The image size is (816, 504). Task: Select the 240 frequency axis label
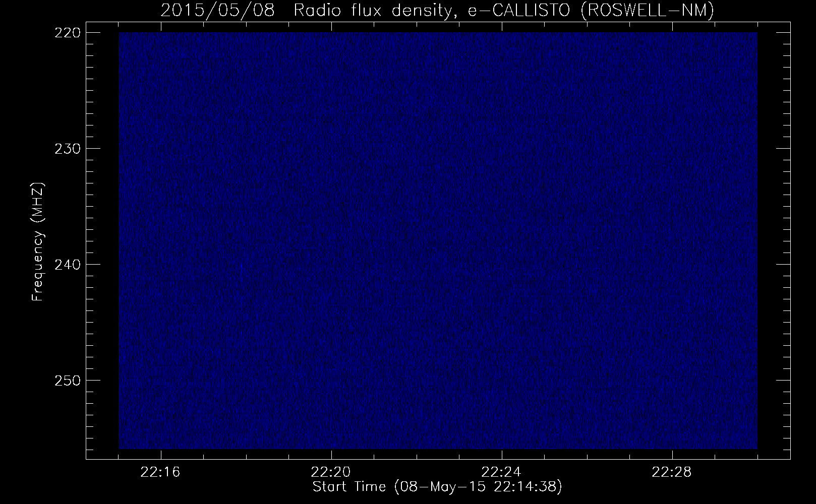(x=67, y=265)
